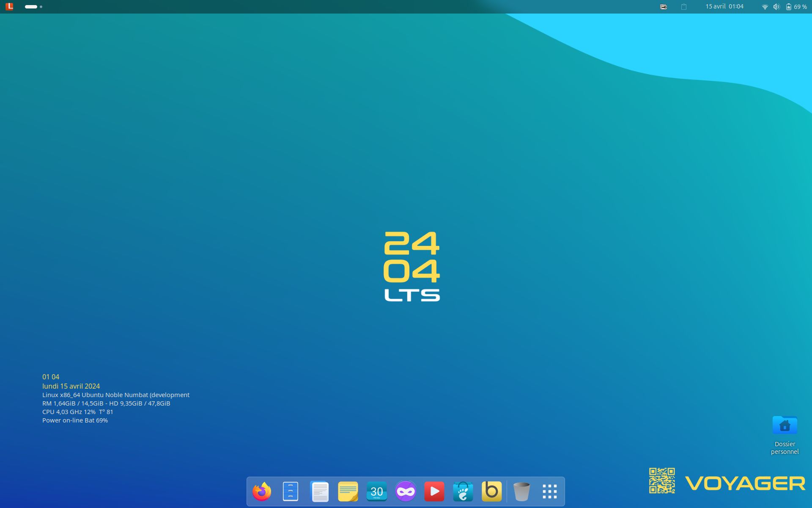Open the trash in the dock
Image resolution: width=812 pixels, height=508 pixels.
pos(521,491)
